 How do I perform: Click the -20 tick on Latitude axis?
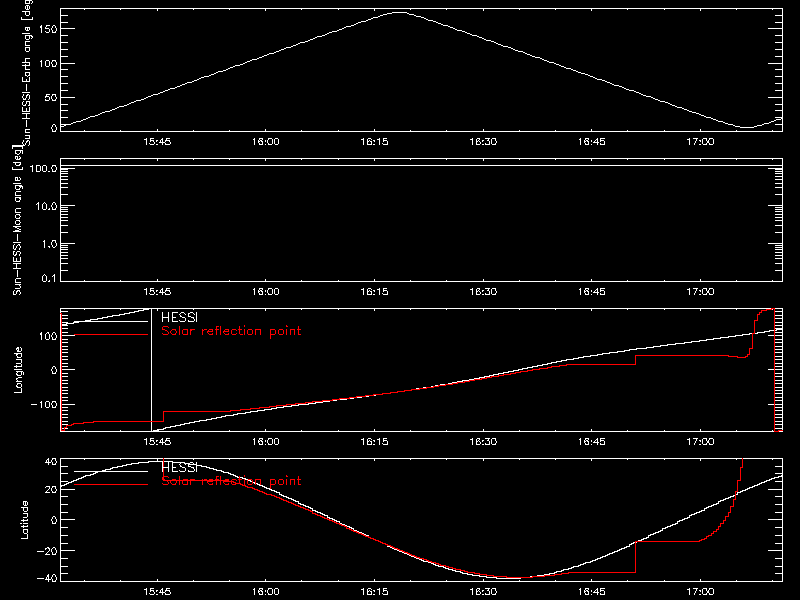(x=47, y=551)
